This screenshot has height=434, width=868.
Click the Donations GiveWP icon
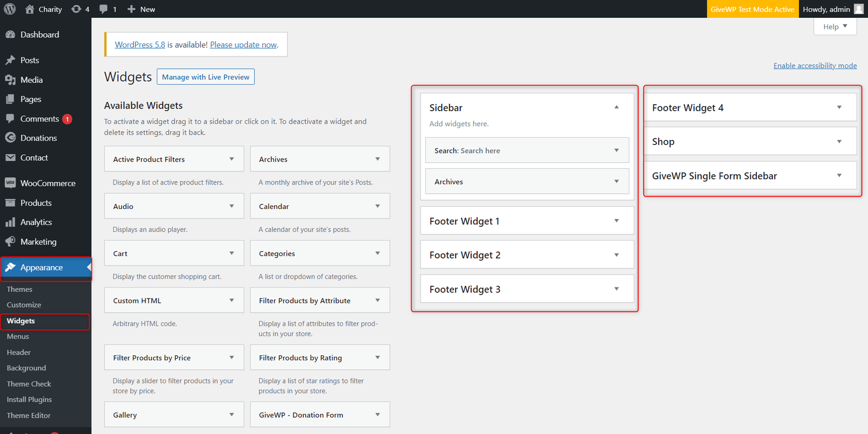(10, 138)
